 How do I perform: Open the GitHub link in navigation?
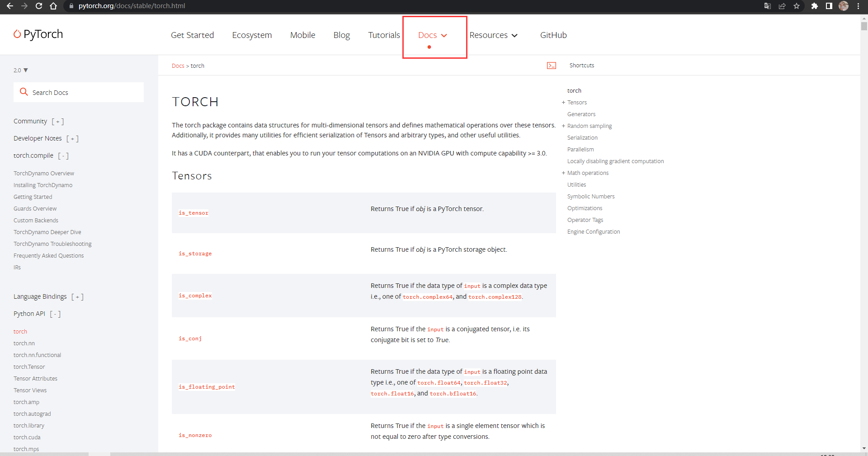553,35
